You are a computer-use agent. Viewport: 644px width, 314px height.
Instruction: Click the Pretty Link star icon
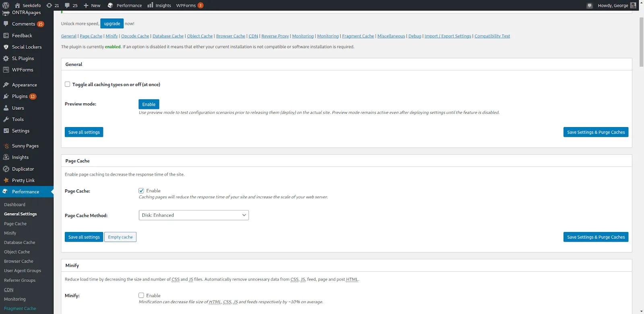coord(6,180)
